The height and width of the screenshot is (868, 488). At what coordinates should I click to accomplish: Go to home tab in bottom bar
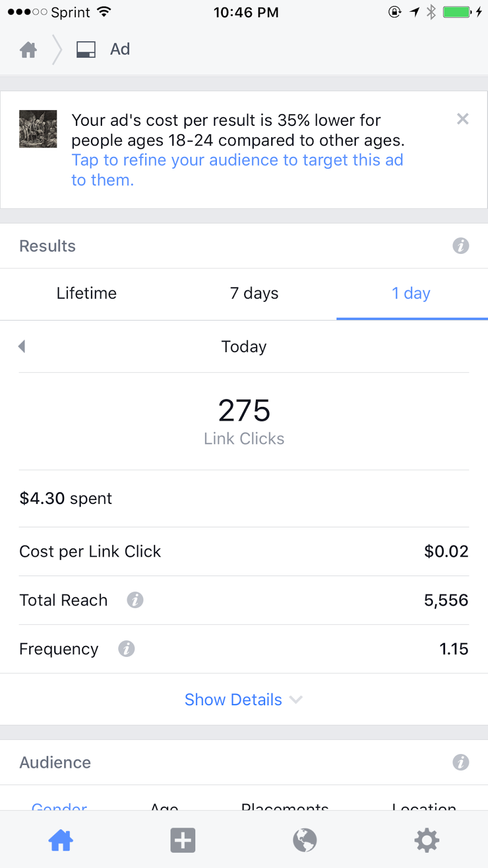click(61, 840)
